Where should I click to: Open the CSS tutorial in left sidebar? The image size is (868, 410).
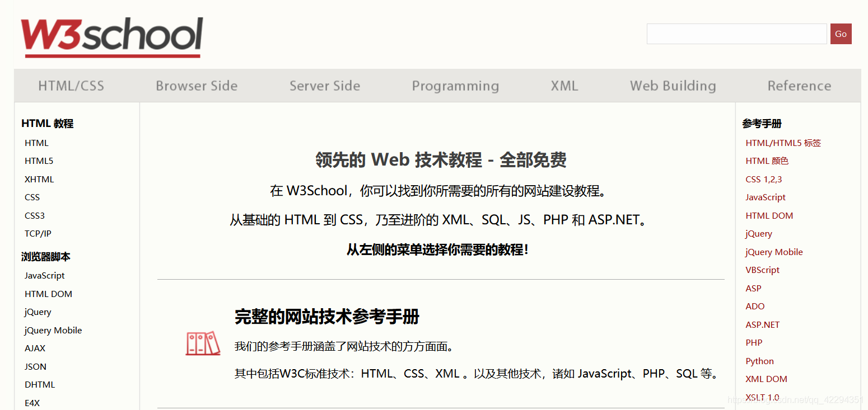[32, 197]
